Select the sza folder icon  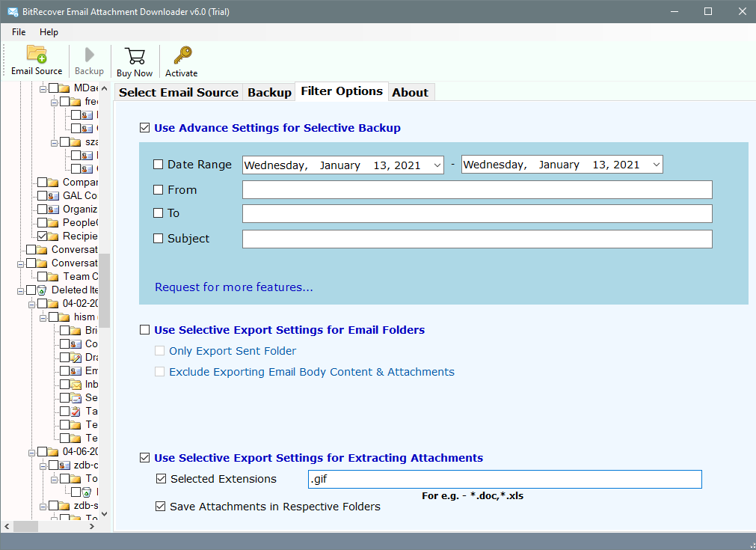(x=76, y=142)
